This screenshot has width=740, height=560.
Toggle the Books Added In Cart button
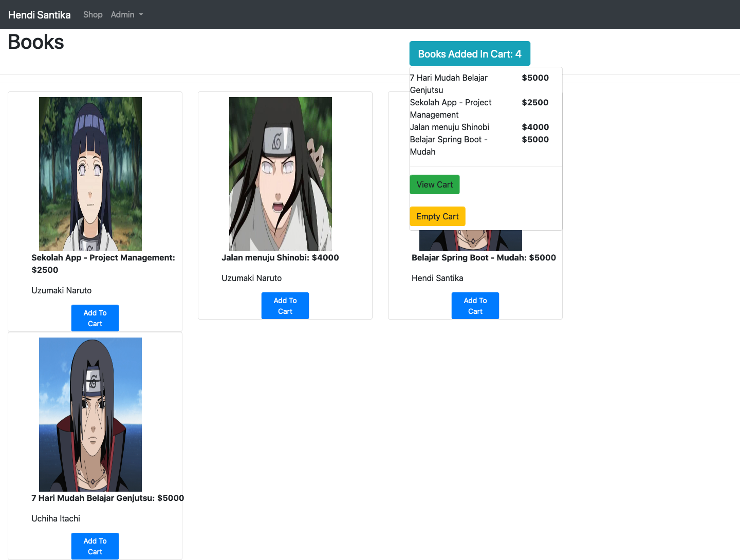tap(470, 53)
